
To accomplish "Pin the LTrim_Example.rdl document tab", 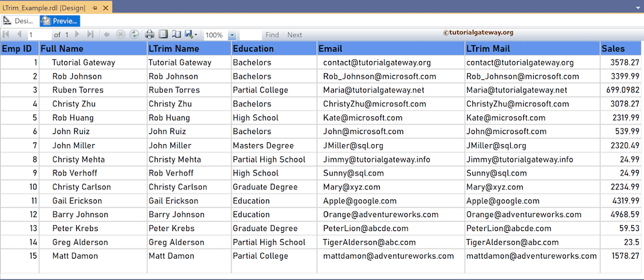I will (x=94, y=7).
